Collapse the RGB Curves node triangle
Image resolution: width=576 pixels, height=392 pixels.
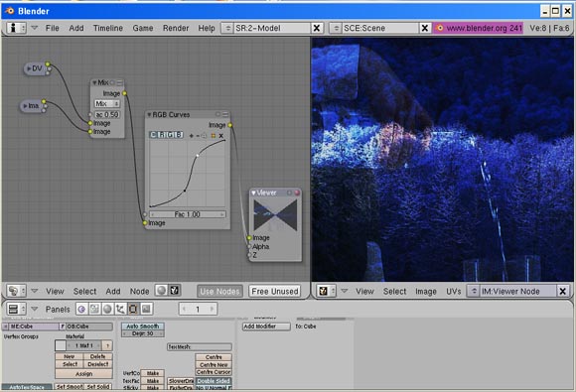click(x=149, y=114)
